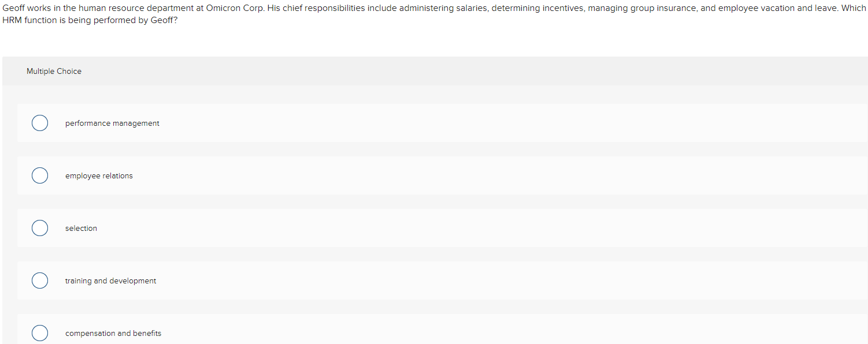Click the second answer row background
Screen dimensions: 868x344
[x=405, y=175]
